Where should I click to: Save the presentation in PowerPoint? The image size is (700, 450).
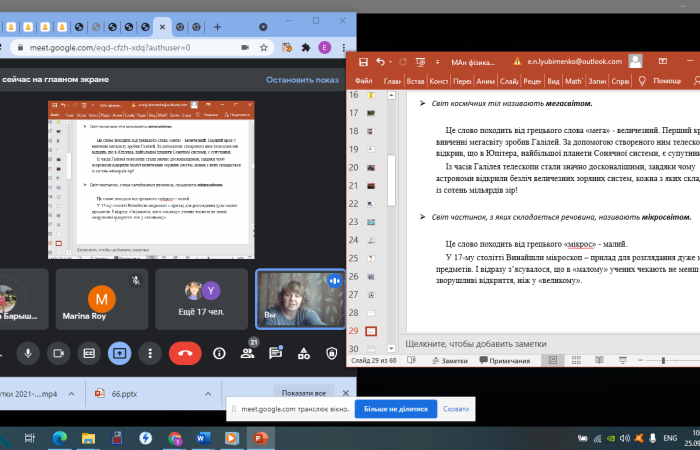(362, 62)
